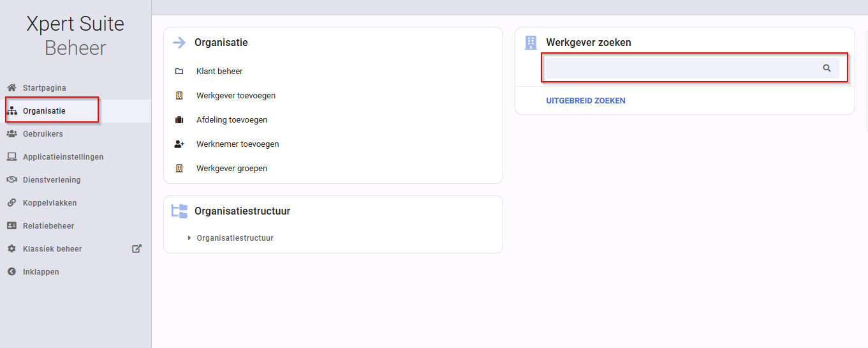Click the Klassiek beheer gear icon
The image size is (868, 348).
11,249
